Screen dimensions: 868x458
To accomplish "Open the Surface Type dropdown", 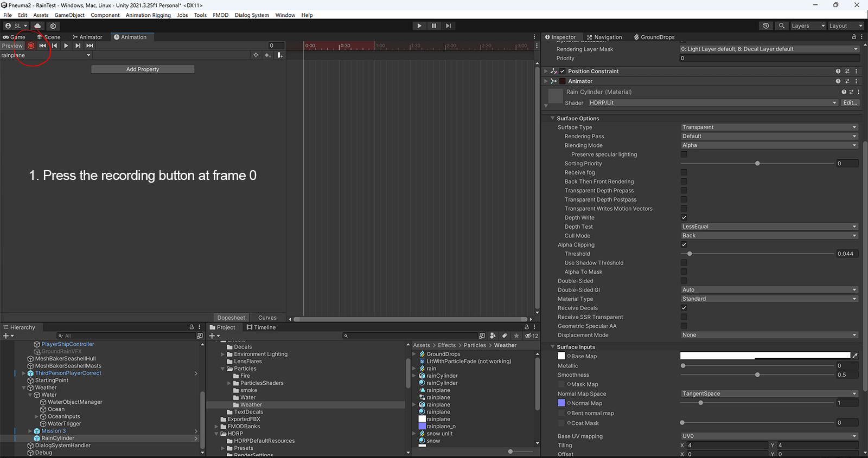I will point(769,127).
